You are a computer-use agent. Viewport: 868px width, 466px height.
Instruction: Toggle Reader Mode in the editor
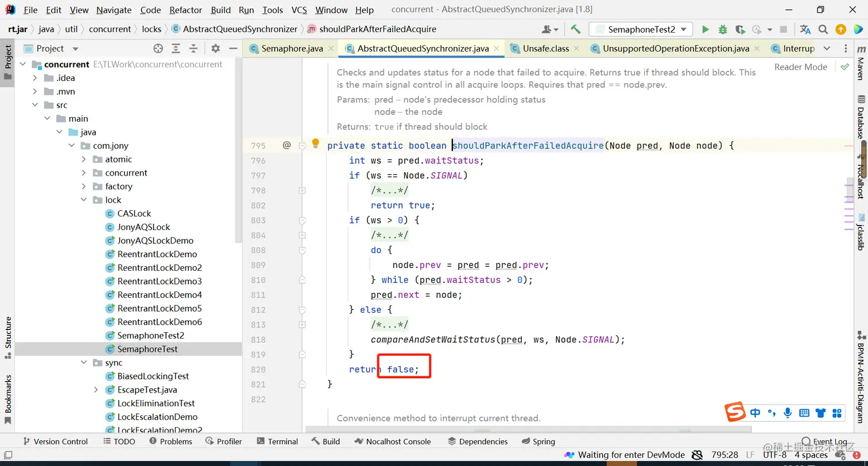click(800, 67)
